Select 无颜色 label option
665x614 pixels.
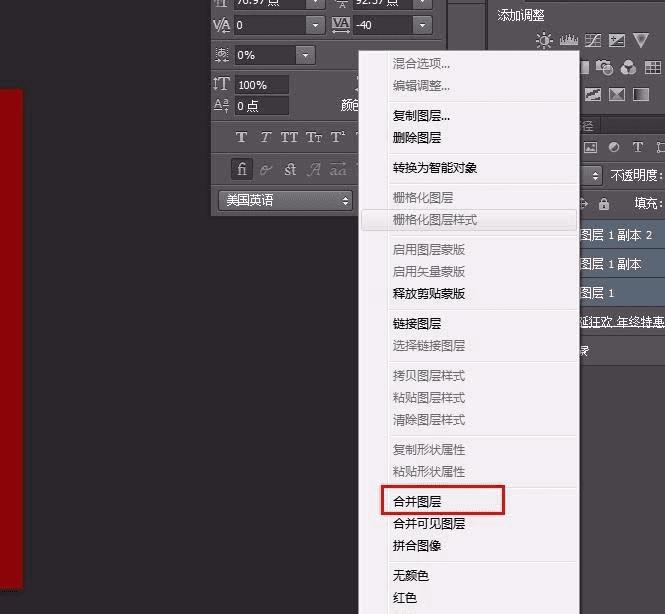[x=411, y=576]
